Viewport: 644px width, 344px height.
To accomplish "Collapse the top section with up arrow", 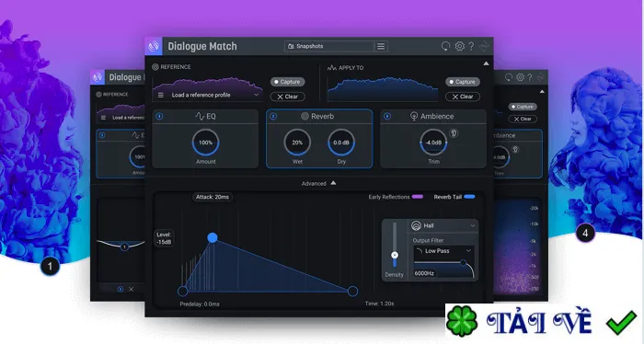I will click(x=486, y=63).
